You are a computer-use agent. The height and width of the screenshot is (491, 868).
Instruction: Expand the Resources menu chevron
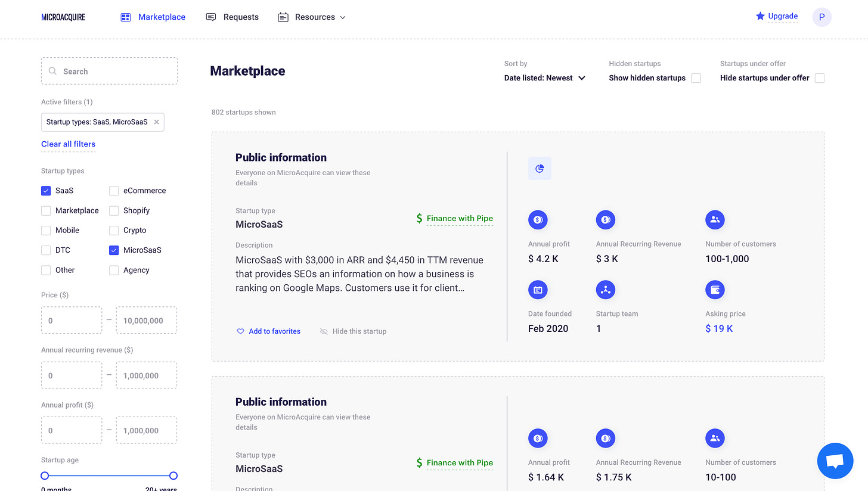pyautogui.click(x=343, y=17)
